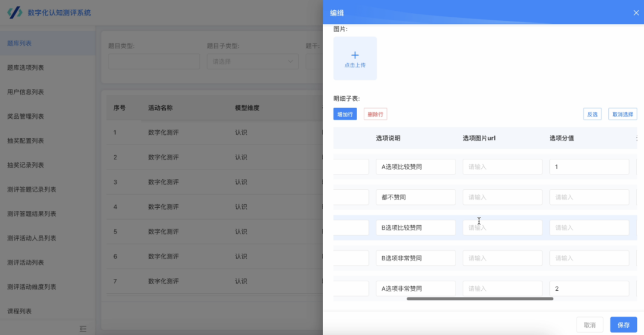
Task: Click score field for B选项比较赞同 row
Action: [589, 228]
